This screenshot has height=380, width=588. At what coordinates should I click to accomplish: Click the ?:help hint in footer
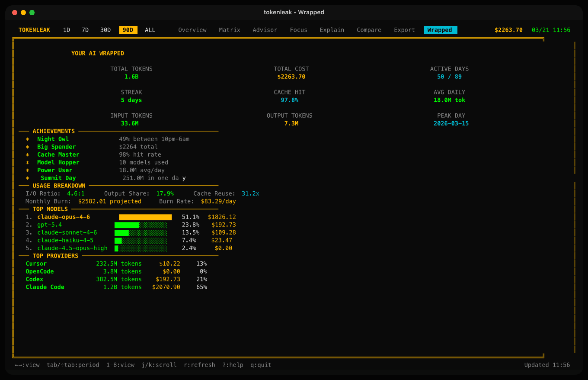(233, 365)
